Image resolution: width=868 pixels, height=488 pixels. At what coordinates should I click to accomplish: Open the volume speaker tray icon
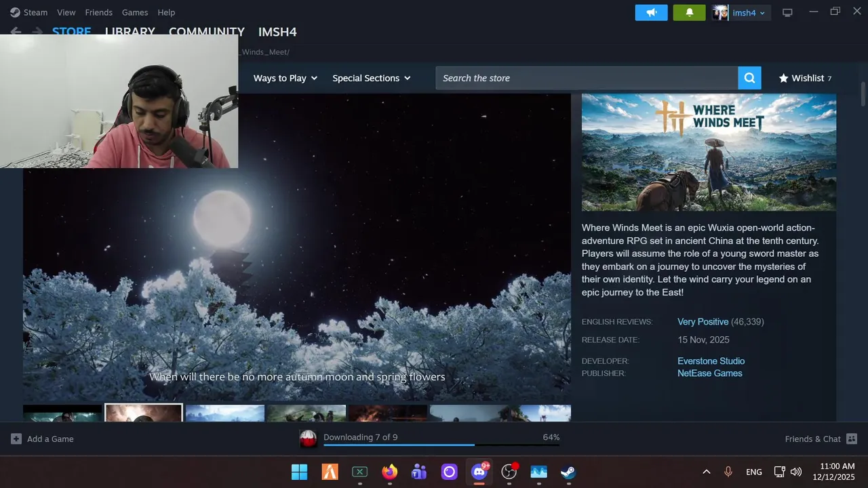pos(796,472)
